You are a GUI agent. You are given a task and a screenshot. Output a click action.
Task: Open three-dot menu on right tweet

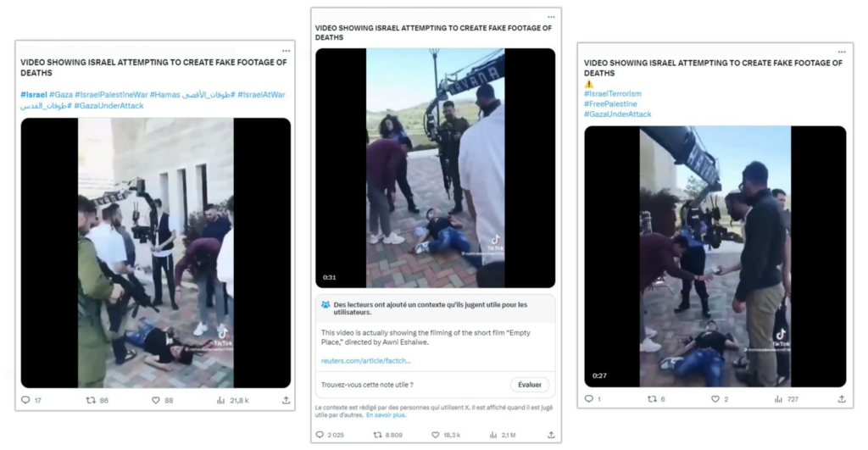click(x=841, y=52)
